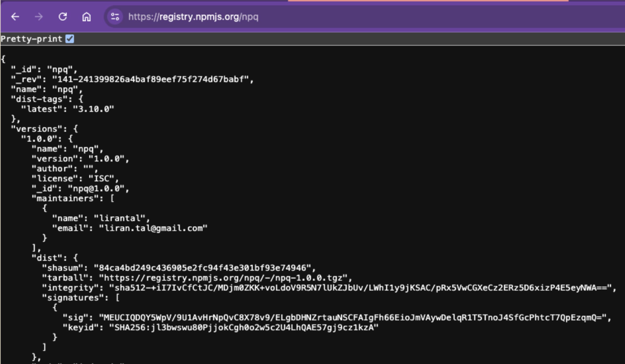Viewport: 625px width, 364px height.
Task: Open the site information controls icon
Action: pos(115,17)
